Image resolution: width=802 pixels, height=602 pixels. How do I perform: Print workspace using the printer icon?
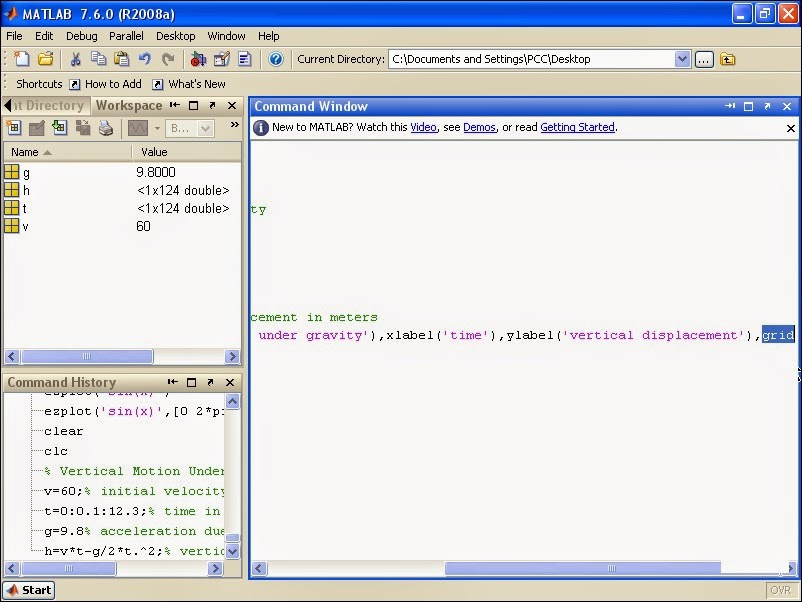[106, 128]
